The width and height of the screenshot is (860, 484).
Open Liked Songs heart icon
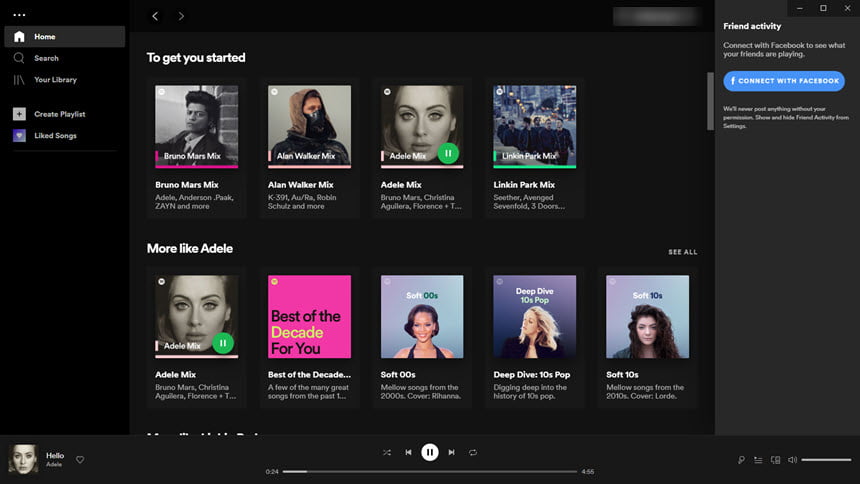(19, 136)
